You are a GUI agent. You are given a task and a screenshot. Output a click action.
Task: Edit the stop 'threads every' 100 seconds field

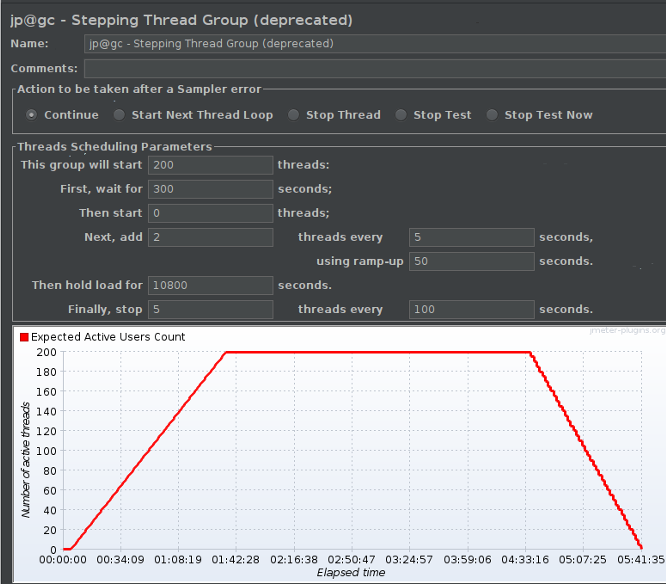click(x=471, y=309)
